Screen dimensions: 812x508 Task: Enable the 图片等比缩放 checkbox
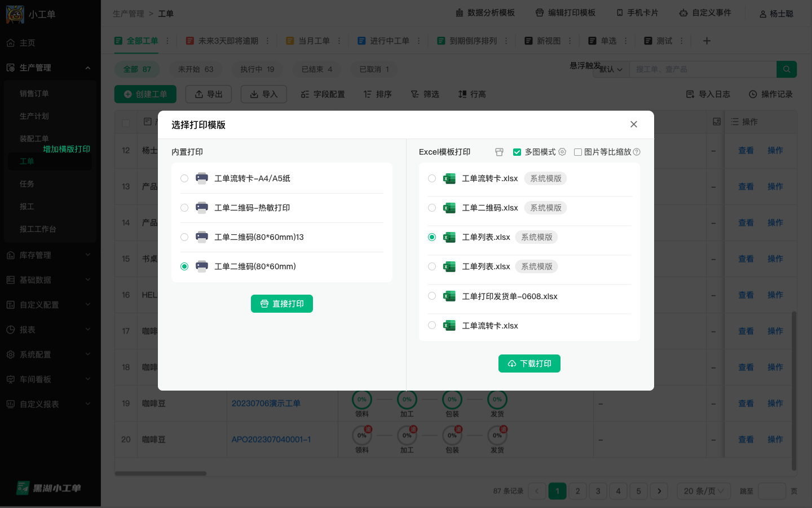point(578,152)
